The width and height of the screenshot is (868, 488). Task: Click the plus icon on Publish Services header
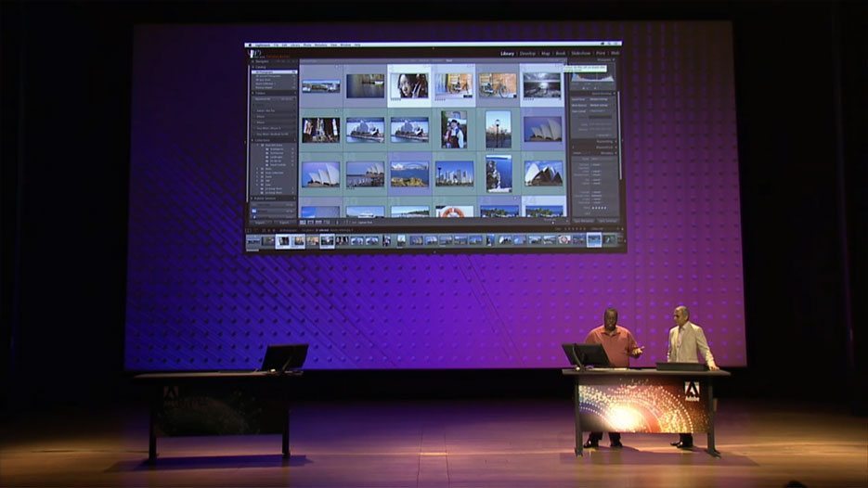(294, 199)
